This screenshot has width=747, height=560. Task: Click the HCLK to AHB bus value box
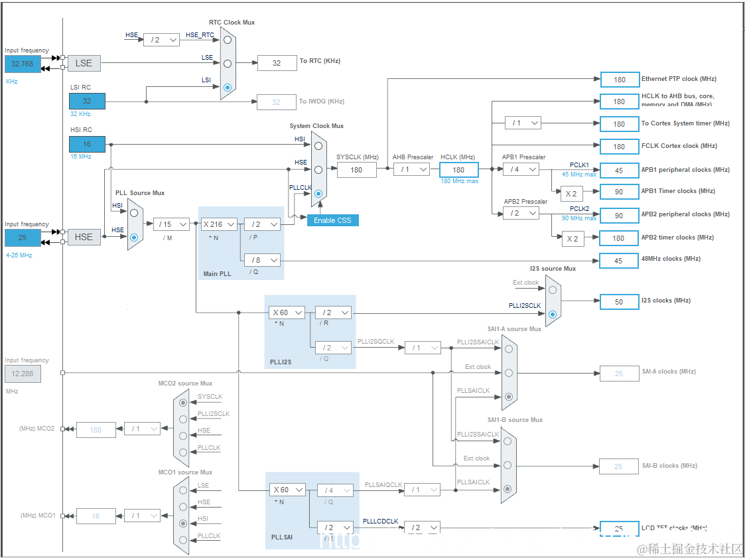click(x=619, y=102)
